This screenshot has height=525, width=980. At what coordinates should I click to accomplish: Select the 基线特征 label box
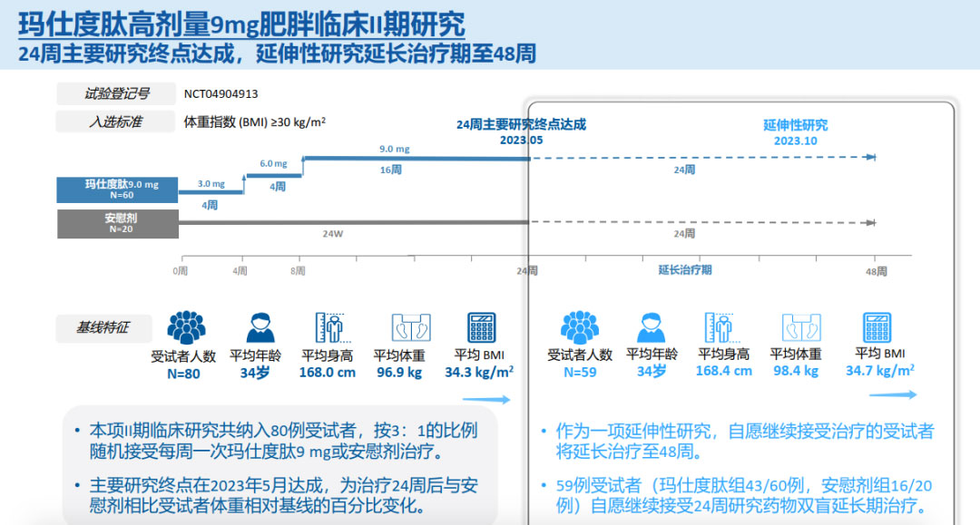click(103, 326)
